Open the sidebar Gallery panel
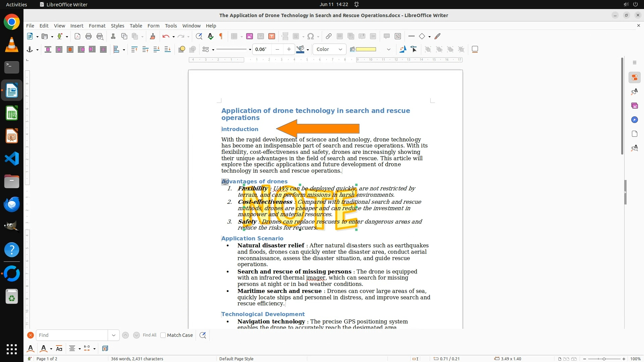Viewport: 644px width, 362px height. (634, 106)
